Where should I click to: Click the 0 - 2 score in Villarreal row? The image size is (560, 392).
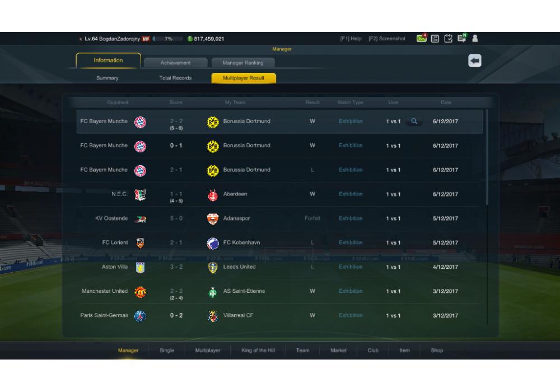pos(176,315)
